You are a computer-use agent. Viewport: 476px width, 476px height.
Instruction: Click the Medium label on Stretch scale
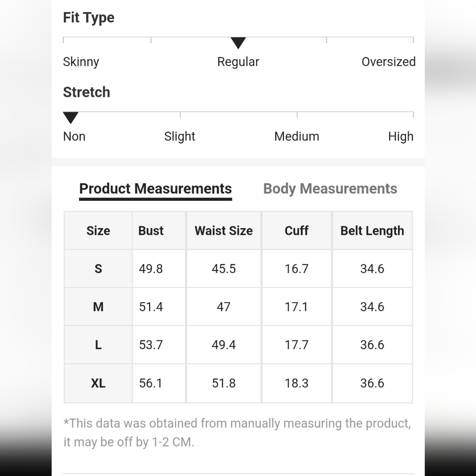297,137
